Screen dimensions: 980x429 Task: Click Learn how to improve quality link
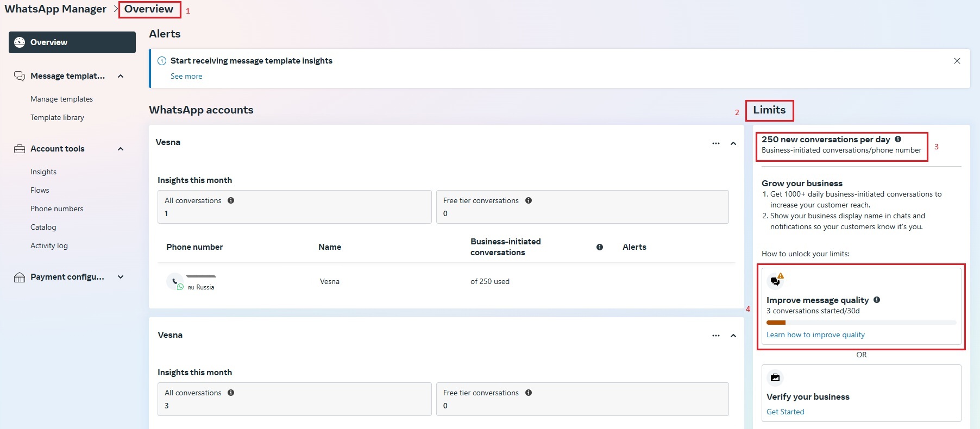coord(815,335)
